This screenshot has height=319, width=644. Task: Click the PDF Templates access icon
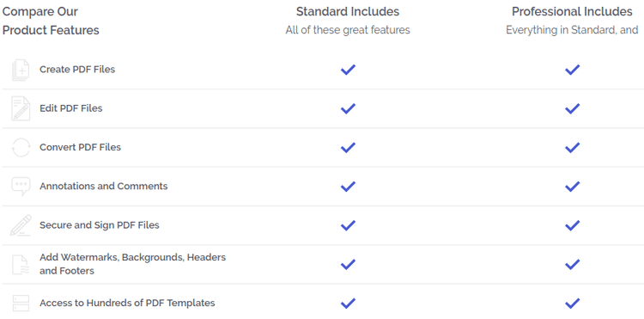pyautogui.click(x=21, y=303)
